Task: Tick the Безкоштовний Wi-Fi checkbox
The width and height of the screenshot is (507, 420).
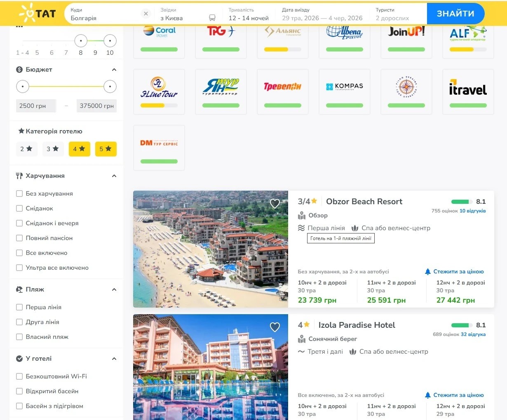Action: point(19,376)
